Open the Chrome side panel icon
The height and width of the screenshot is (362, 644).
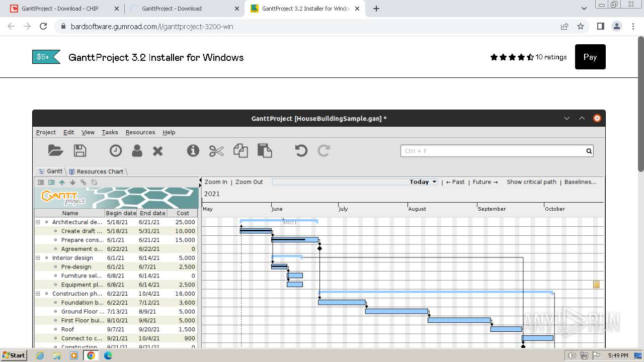(600, 26)
